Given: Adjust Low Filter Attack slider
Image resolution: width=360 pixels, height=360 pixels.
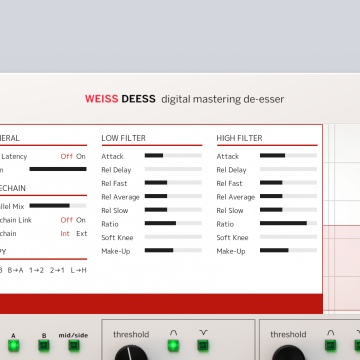Looking at the screenshot, I should 173,155.
